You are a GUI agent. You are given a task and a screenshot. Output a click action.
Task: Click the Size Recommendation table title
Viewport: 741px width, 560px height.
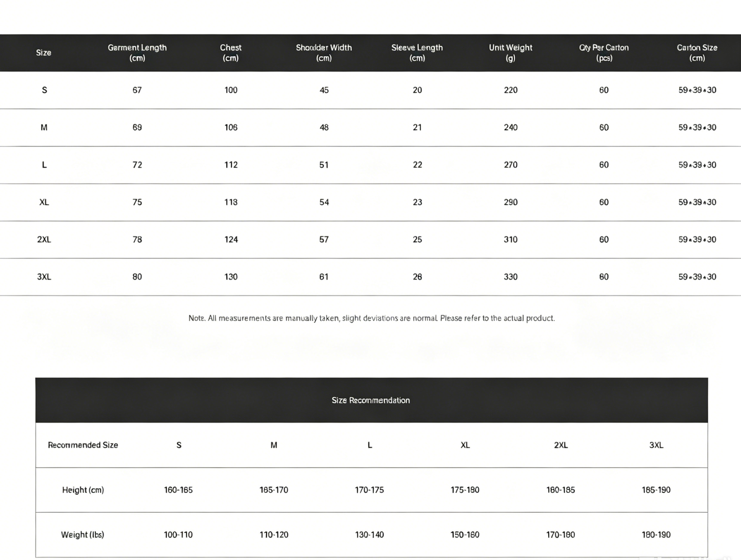point(371,401)
